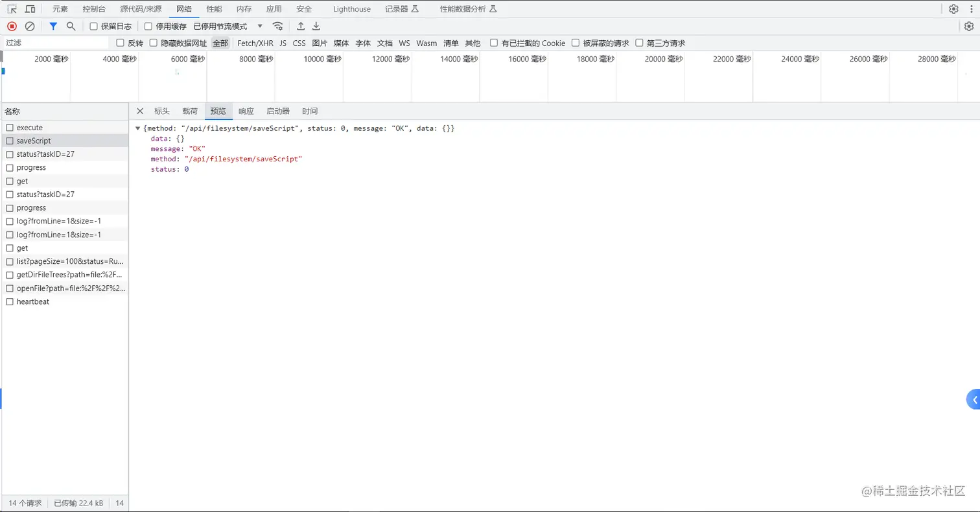Filter requests by 其他 type

click(x=473, y=43)
